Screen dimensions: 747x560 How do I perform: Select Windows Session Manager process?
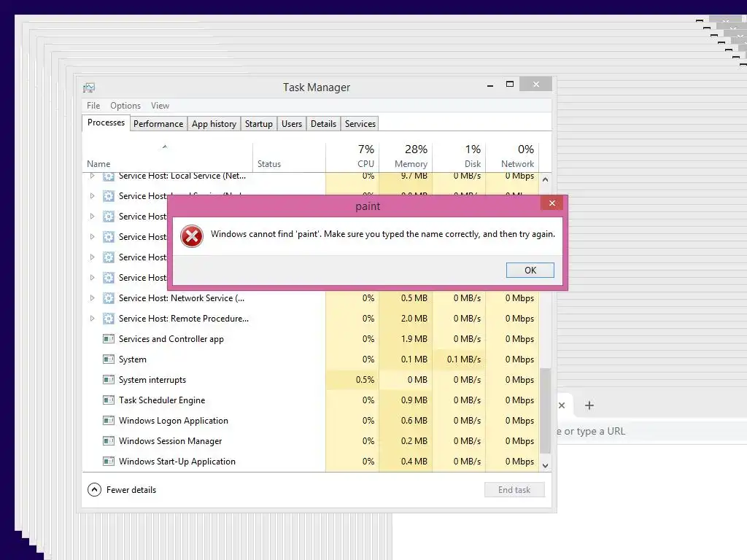click(x=311, y=441)
